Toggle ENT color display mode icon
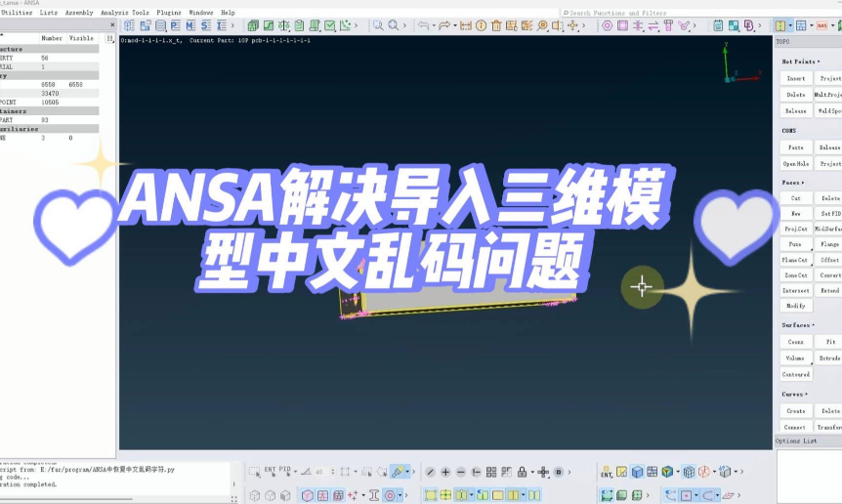 (x=607, y=472)
